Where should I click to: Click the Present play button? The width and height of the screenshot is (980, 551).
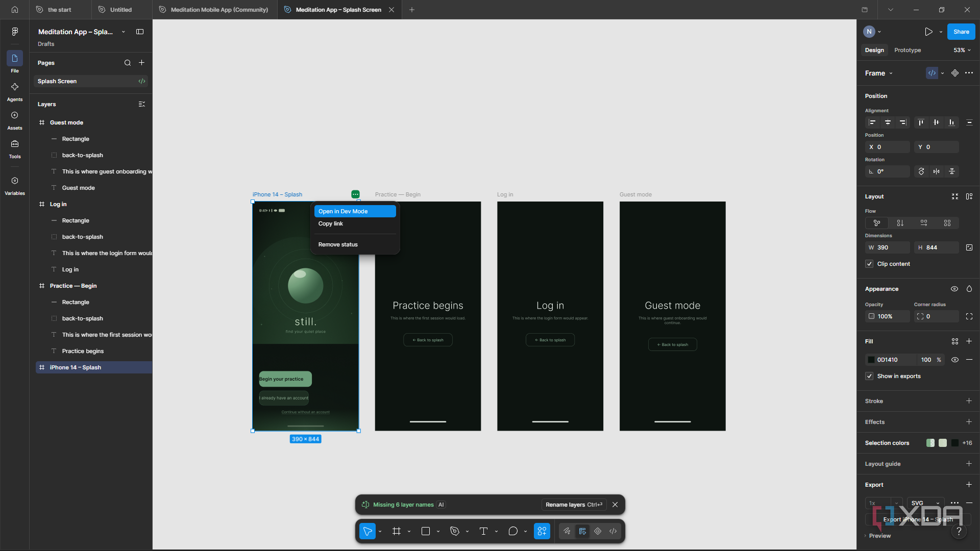pyautogui.click(x=928, y=32)
